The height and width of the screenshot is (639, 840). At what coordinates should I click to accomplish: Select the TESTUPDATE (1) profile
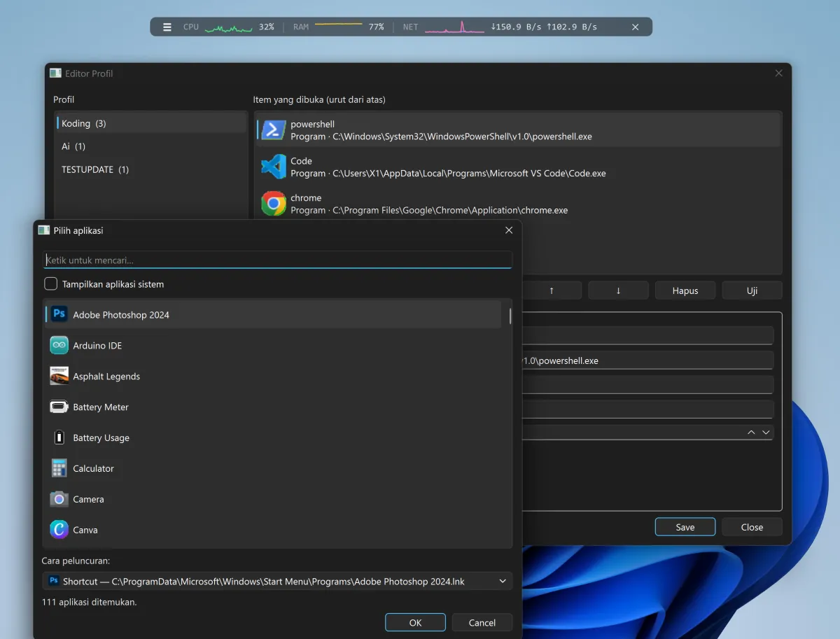150,169
